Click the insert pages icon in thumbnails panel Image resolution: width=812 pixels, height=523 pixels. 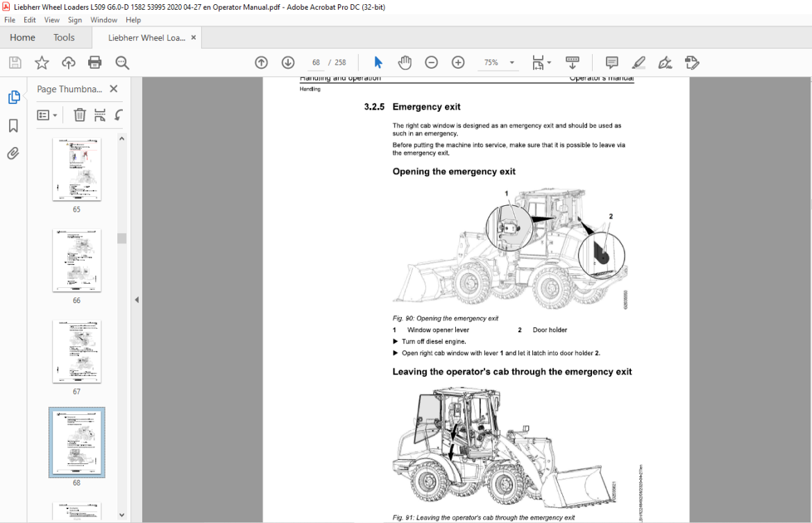[x=100, y=115]
